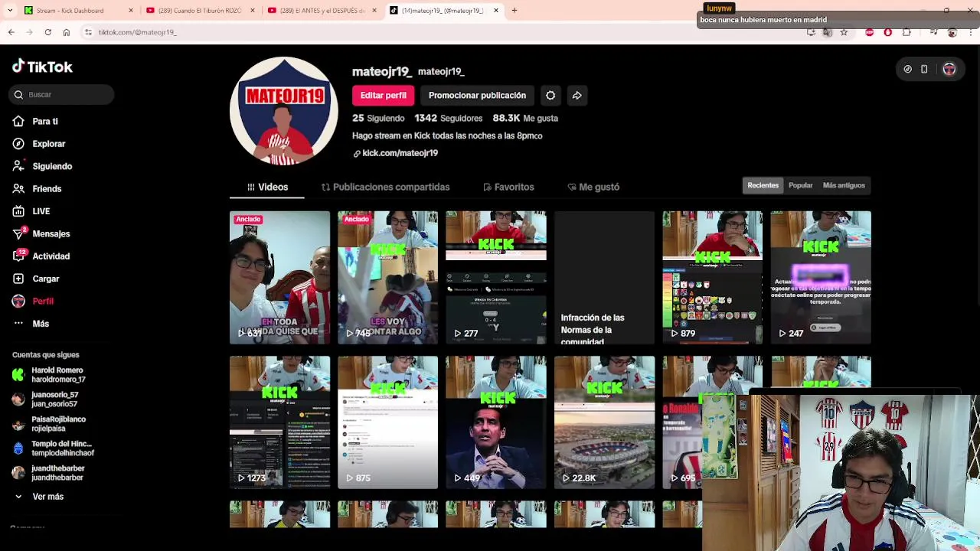Click the MATEOJR19 profile picture
The height and width of the screenshot is (551, 980).
(283, 111)
